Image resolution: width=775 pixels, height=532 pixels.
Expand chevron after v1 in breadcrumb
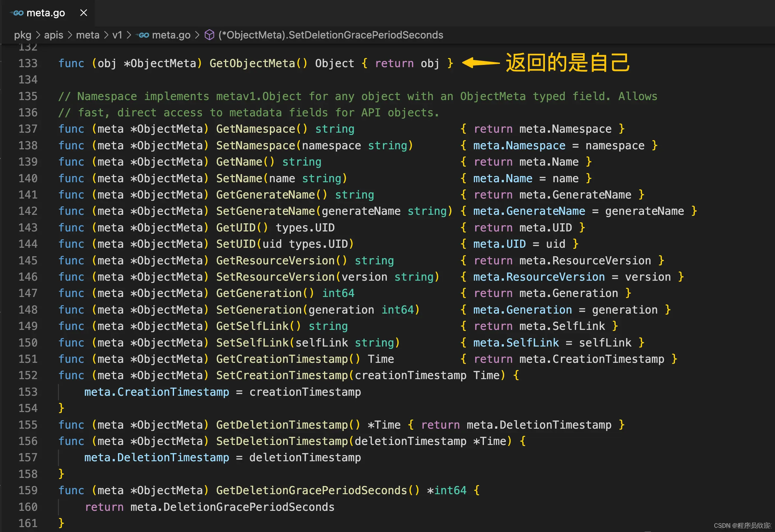(129, 35)
